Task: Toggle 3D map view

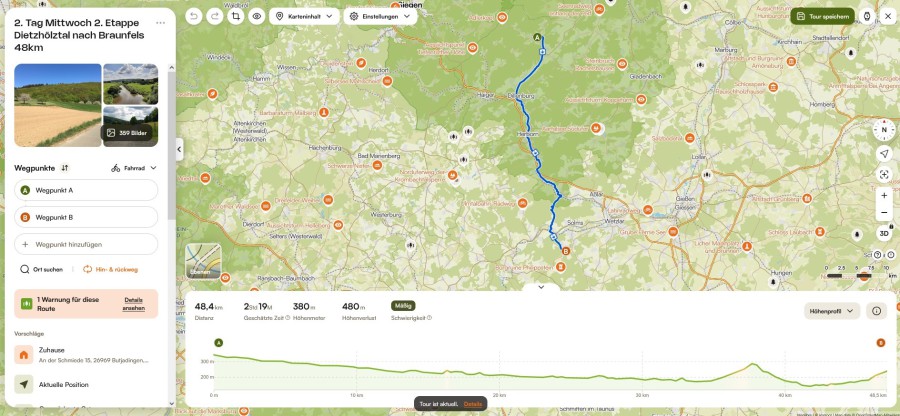Action: [x=884, y=234]
